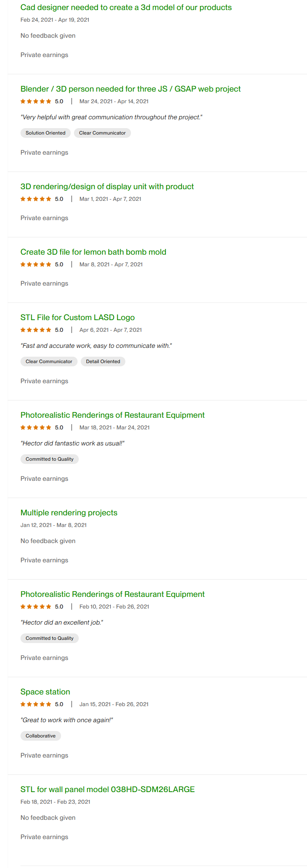
Task: Open 3D rendering/design of display unit job
Action: tap(107, 187)
